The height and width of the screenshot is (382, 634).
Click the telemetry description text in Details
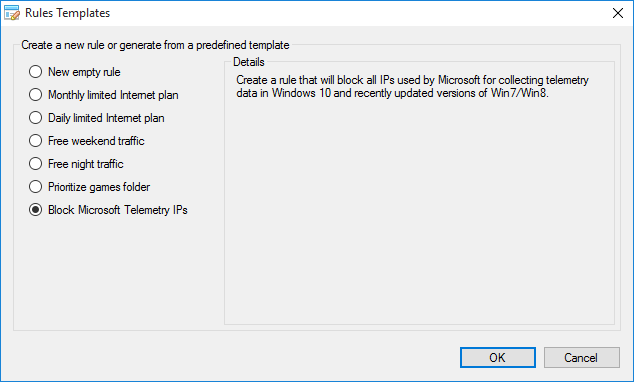pyautogui.click(x=412, y=87)
